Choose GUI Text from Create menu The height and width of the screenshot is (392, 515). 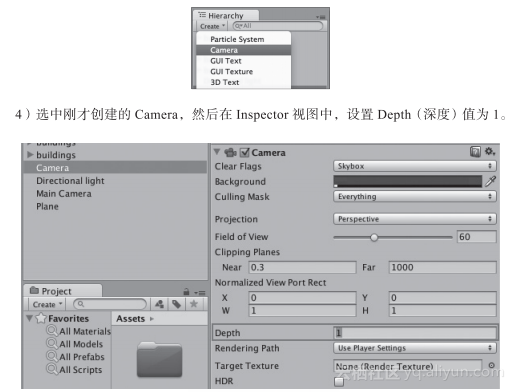click(x=244, y=61)
